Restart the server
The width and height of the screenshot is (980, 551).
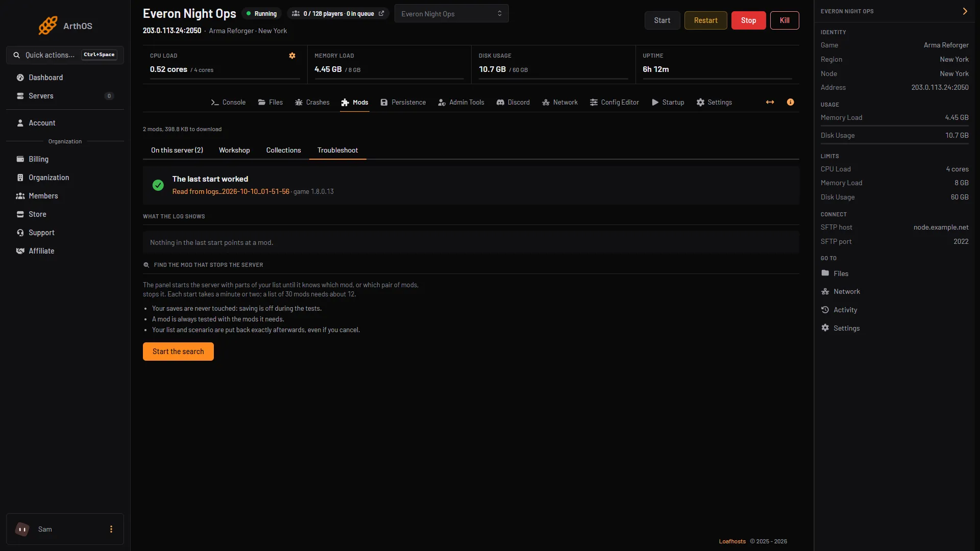click(705, 20)
